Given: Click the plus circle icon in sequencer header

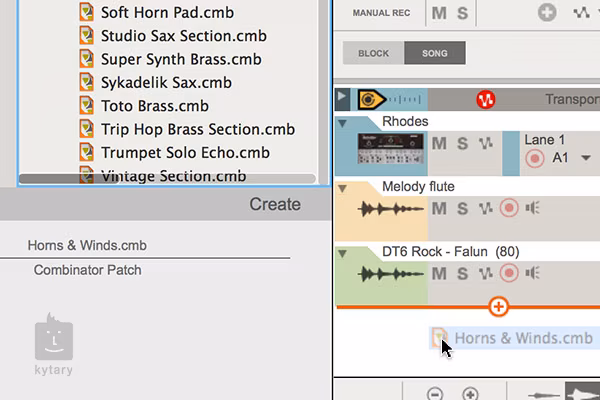Looking at the screenshot, I should click(547, 13).
